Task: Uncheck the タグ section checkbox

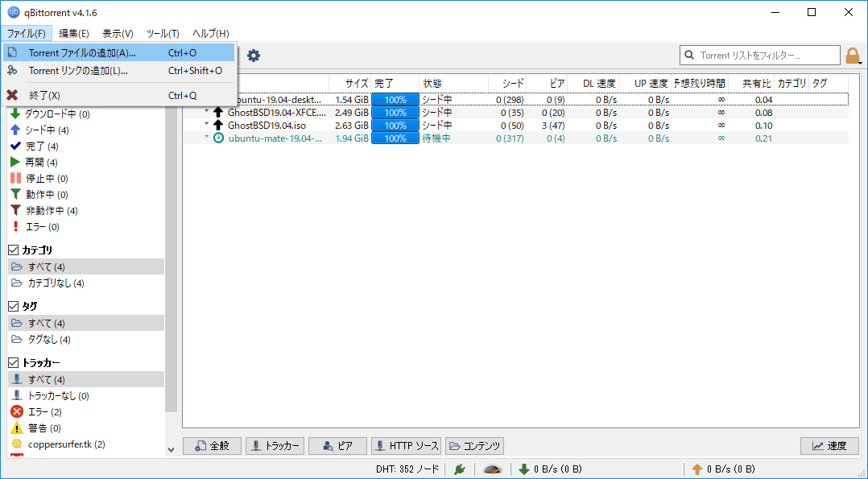Action: [14, 306]
